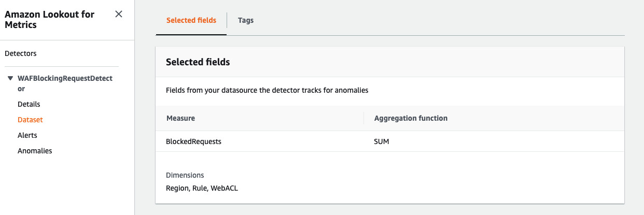
Task: Click the Measure column header
Action: coord(181,118)
